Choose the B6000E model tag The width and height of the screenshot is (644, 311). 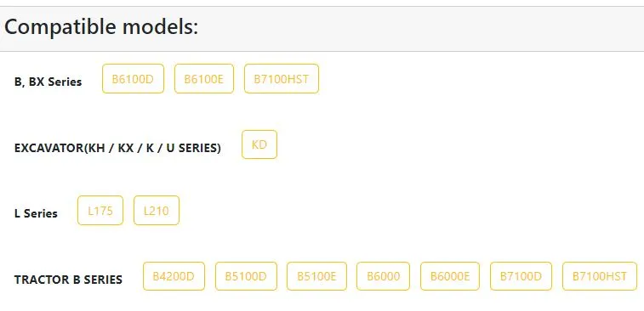(450, 276)
